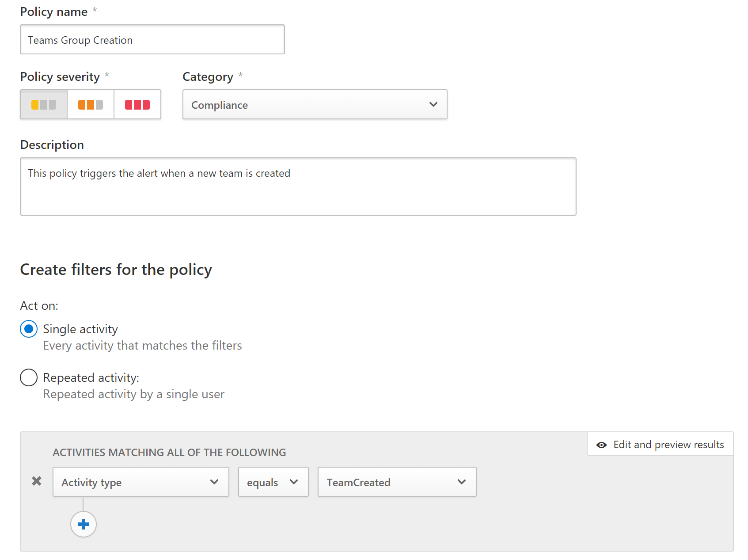Select the low (yellow) policy severity
The image size is (748, 560).
(43, 104)
